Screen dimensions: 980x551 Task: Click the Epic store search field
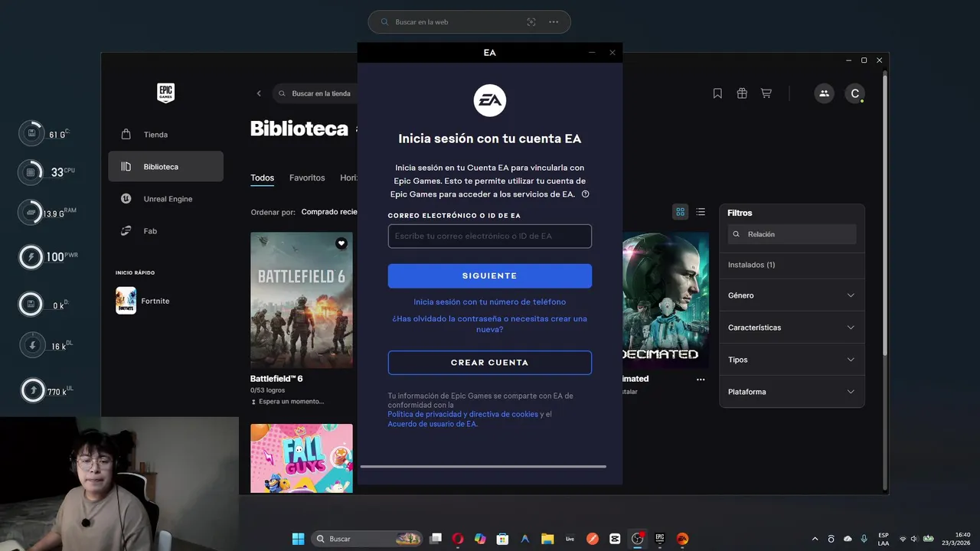315,93
